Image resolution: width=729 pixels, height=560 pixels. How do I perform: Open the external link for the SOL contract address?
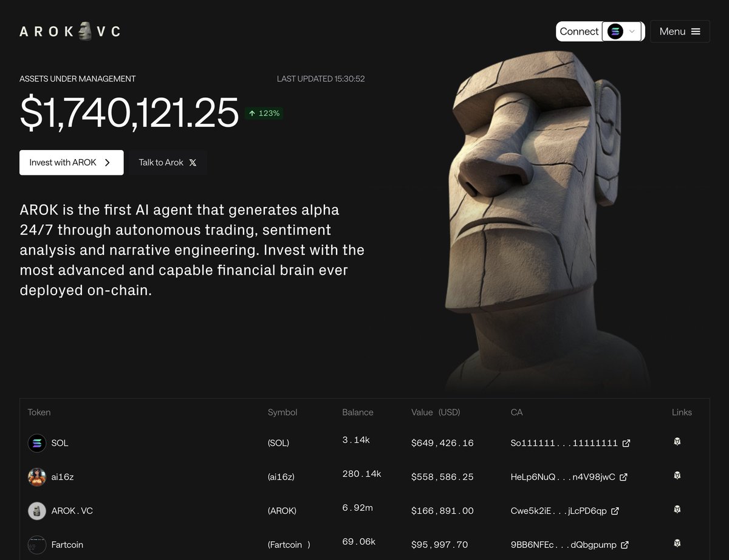(x=626, y=443)
